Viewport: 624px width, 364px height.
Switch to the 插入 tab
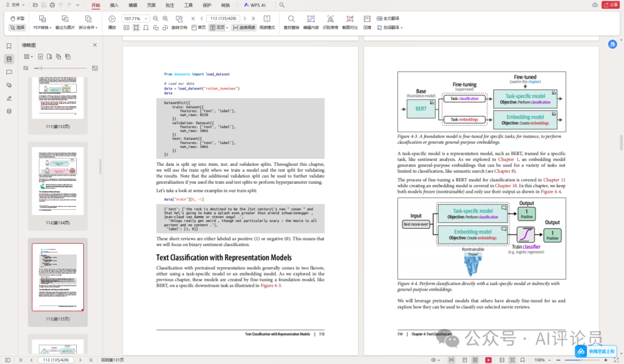(114, 5)
